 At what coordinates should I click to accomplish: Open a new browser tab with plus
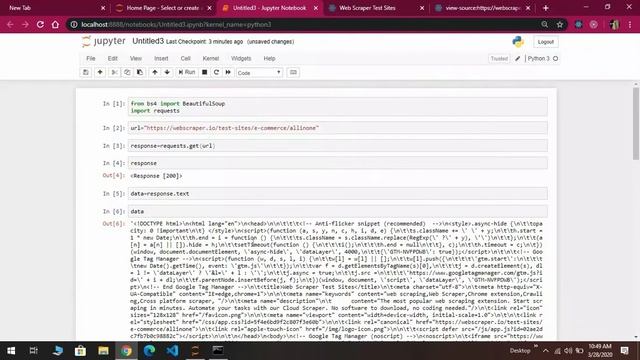tap(545, 8)
